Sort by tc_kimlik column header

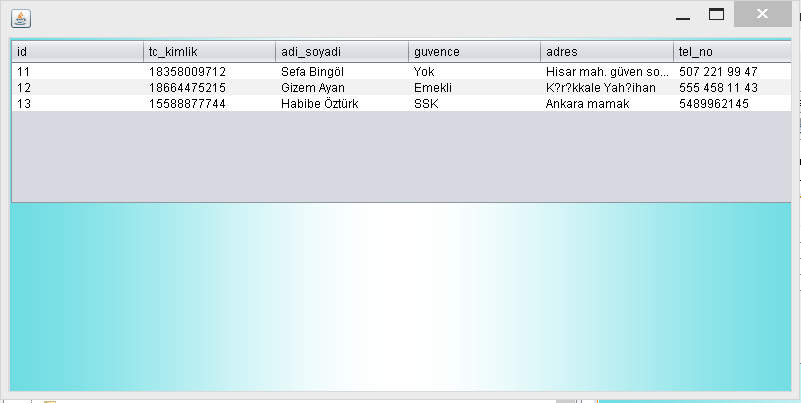[209, 51]
